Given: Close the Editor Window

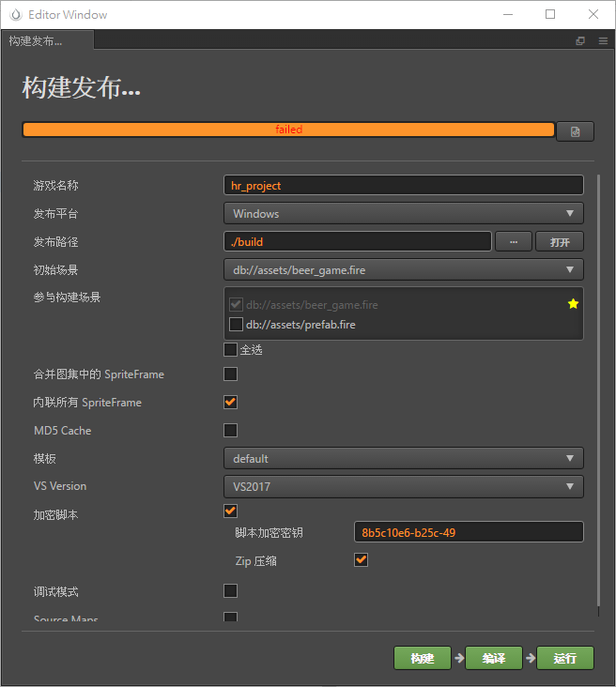Looking at the screenshot, I should 593,14.
